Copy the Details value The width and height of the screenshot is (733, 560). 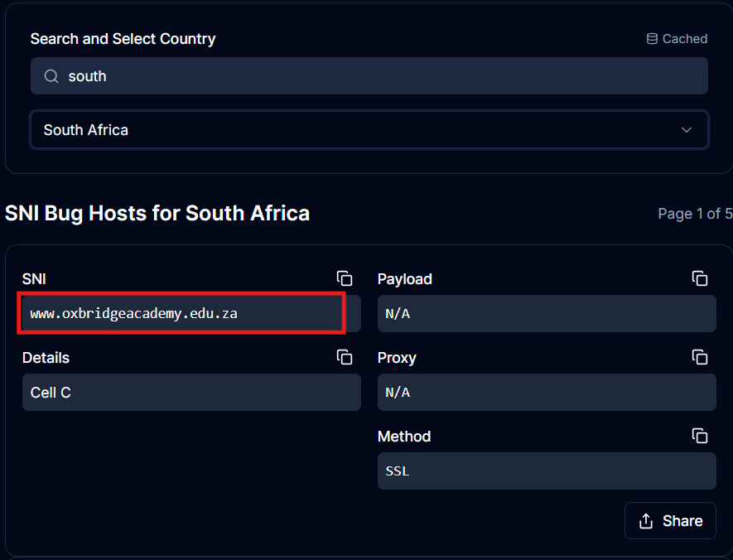(345, 358)
